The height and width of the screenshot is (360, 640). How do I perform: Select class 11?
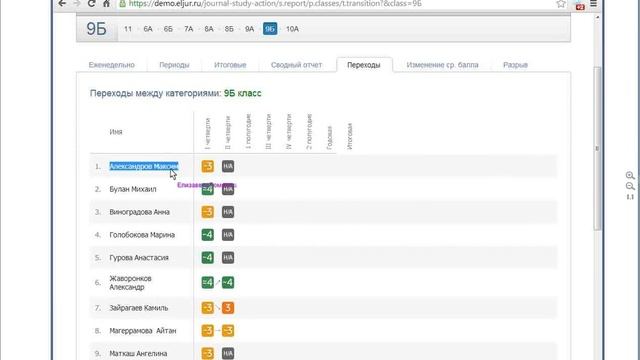pos(128,29)
